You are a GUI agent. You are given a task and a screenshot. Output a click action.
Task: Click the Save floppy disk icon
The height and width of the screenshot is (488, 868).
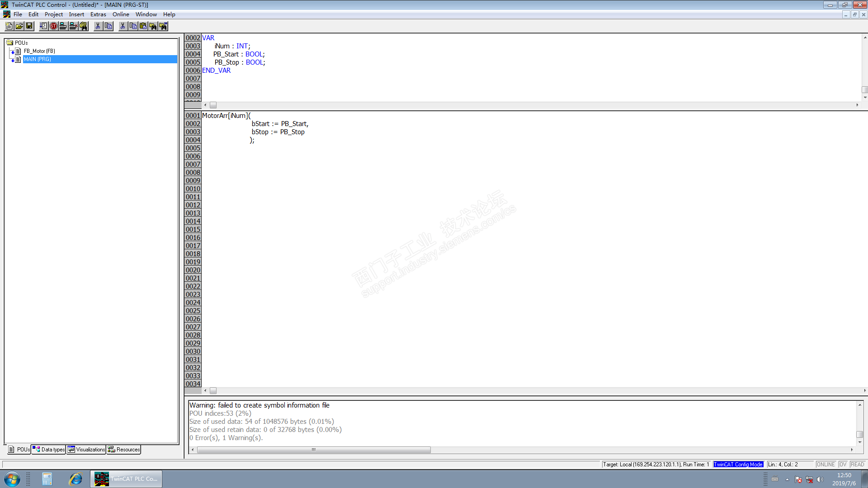coord(29,26)
